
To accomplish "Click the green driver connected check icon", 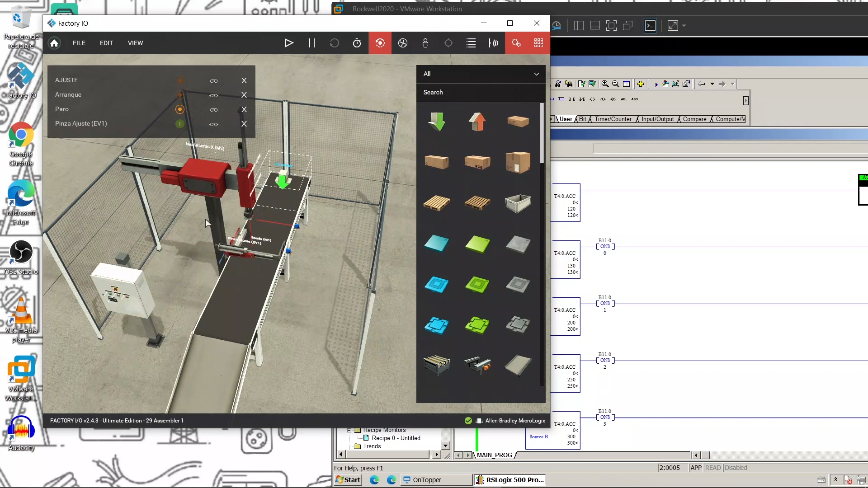I will (468, 421).
